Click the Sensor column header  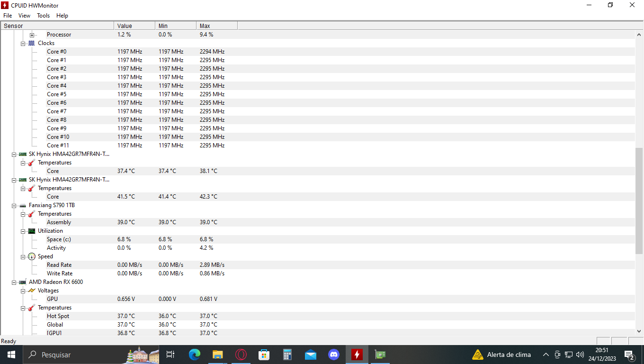click(x=57, y=26)
